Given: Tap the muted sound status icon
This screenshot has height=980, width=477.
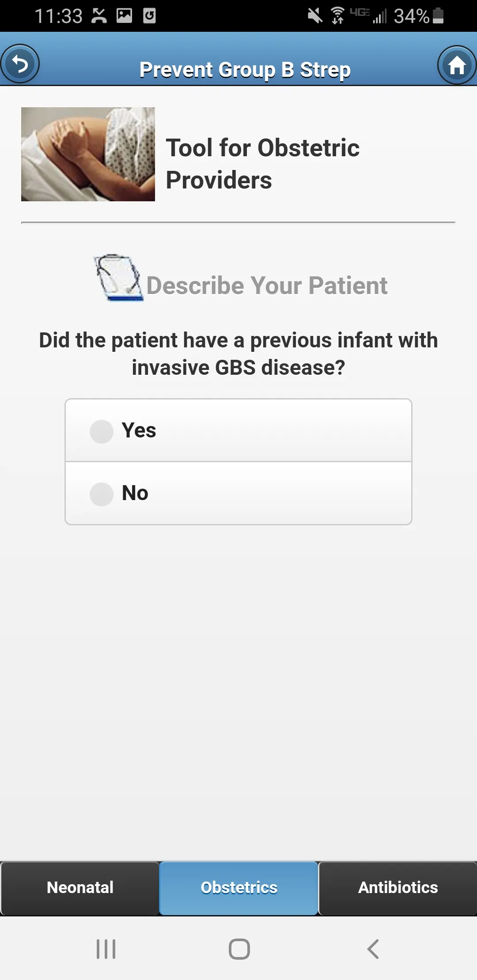Looking at the screenshot, I should click(315, 16).
